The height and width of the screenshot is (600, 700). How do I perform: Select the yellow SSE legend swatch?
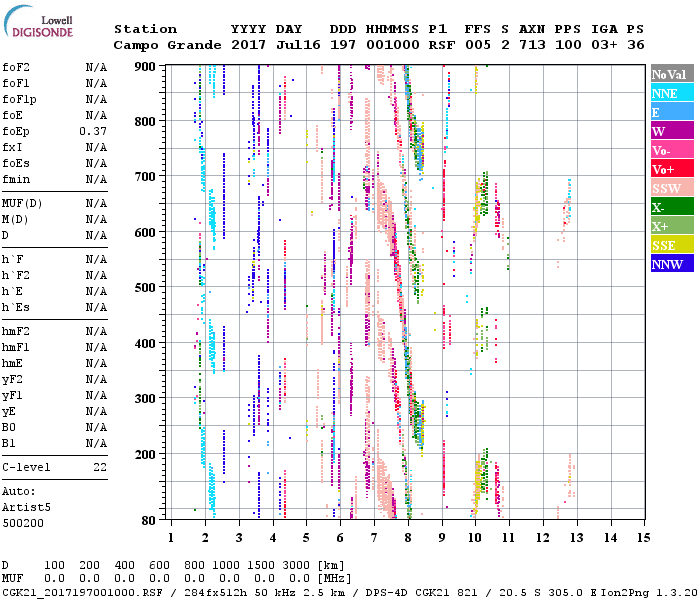[x=671, y=245]
